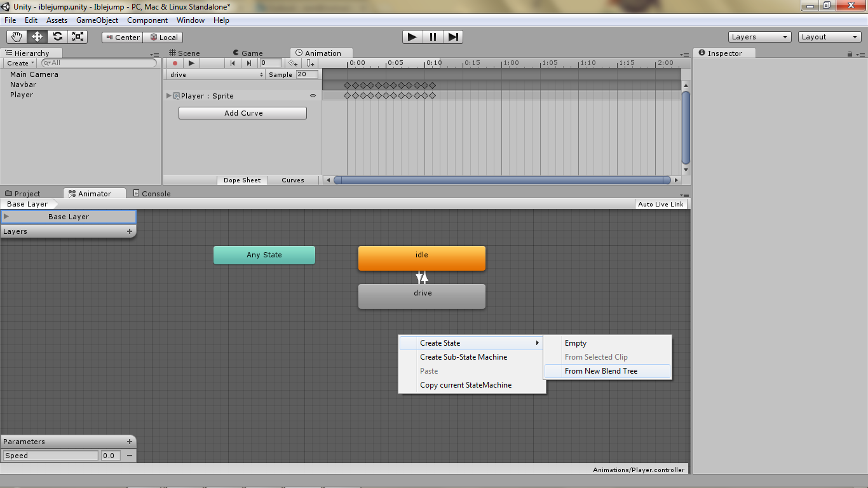The height and width of the screenshot is (488, 868).
Task: Click the animation timeline horizontal scrollbar
Action: 502,180
